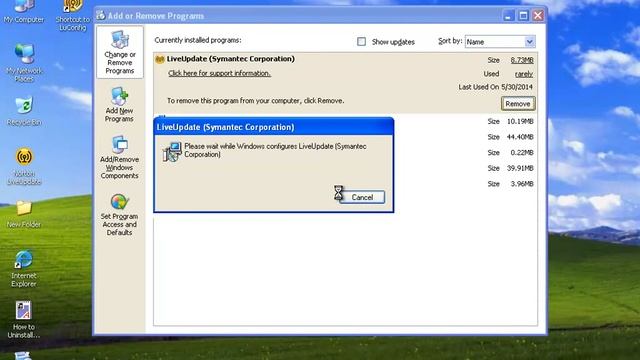Open 'Click here for support information' link
Image resolution: width=640 pixels, height=360 pixels.
(220, 73)
